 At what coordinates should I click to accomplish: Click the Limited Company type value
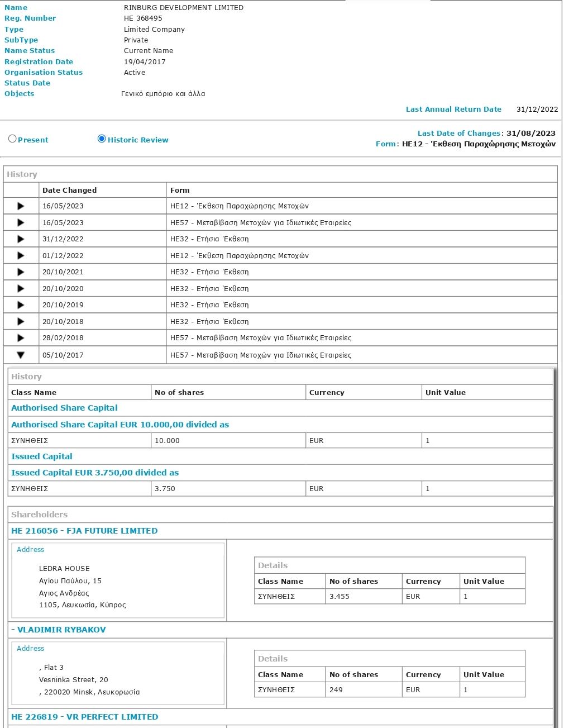[154, 30]
